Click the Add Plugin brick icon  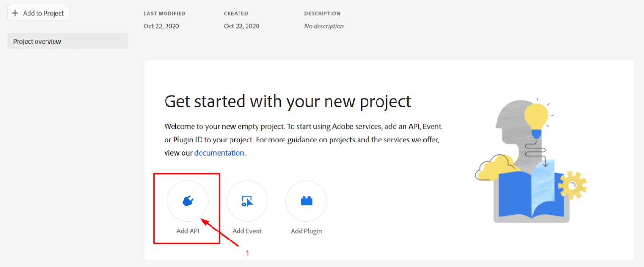pos(306,201)
